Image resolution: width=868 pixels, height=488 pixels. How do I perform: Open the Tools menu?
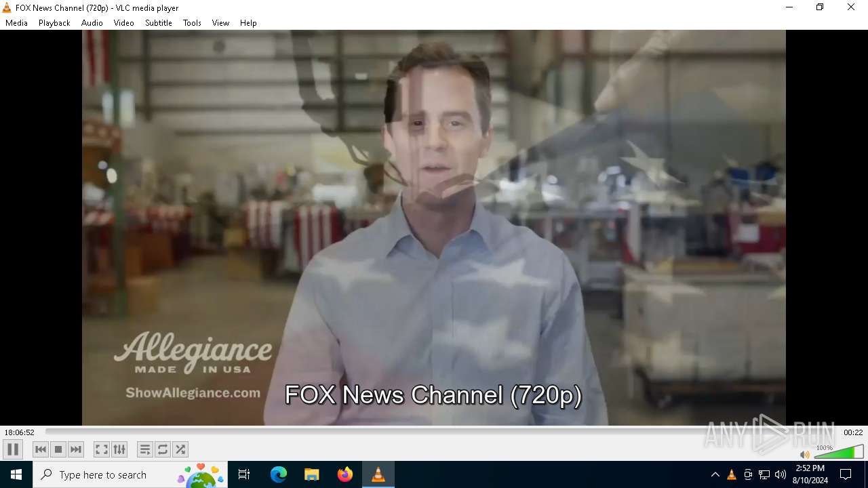point(192,23)
